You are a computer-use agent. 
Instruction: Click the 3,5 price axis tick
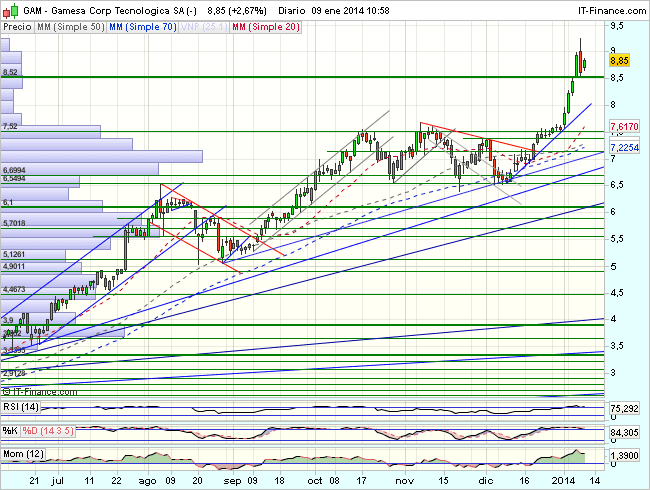617,346
